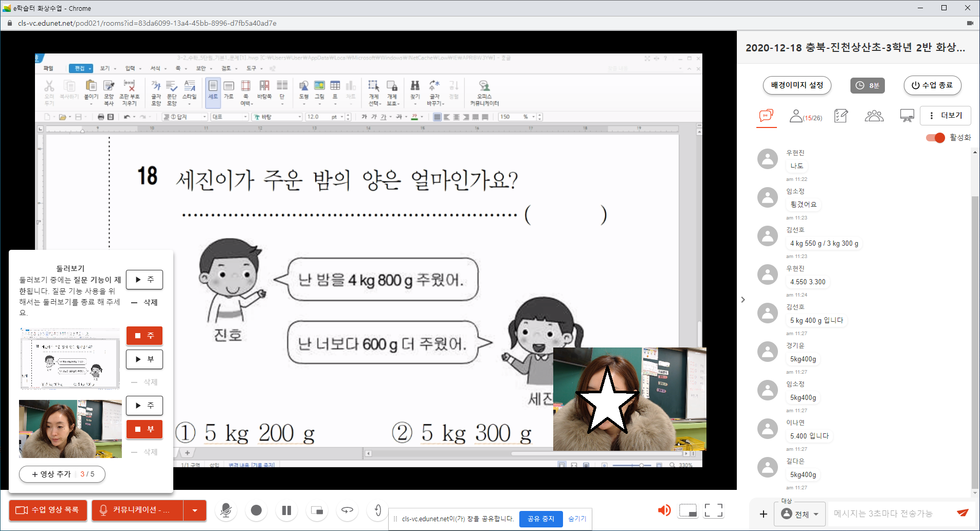
Task: Collapse the right chat panel with chevron
Action: tap(743, 300)
